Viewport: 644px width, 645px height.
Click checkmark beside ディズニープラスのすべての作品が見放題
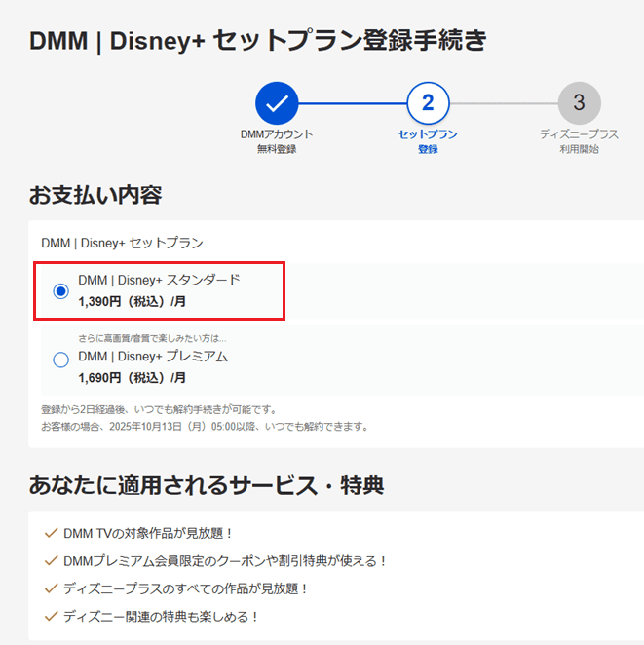point(52,588)
